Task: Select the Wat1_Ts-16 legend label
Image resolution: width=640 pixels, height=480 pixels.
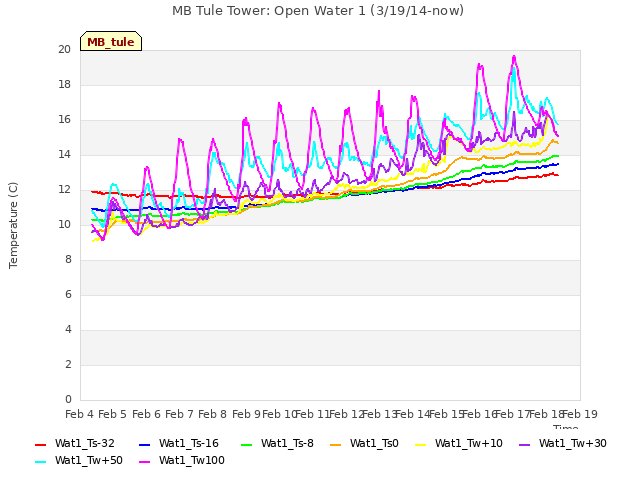Action: click(189, 444)
